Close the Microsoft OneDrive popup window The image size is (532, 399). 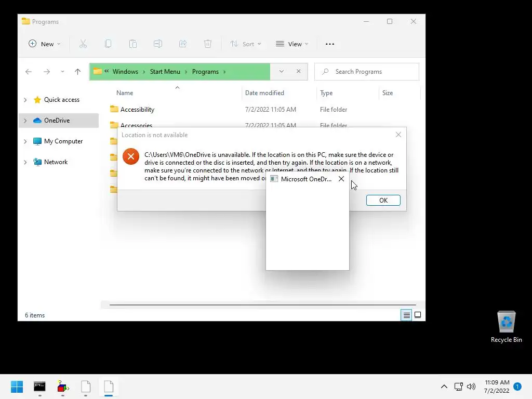[341, 179]
